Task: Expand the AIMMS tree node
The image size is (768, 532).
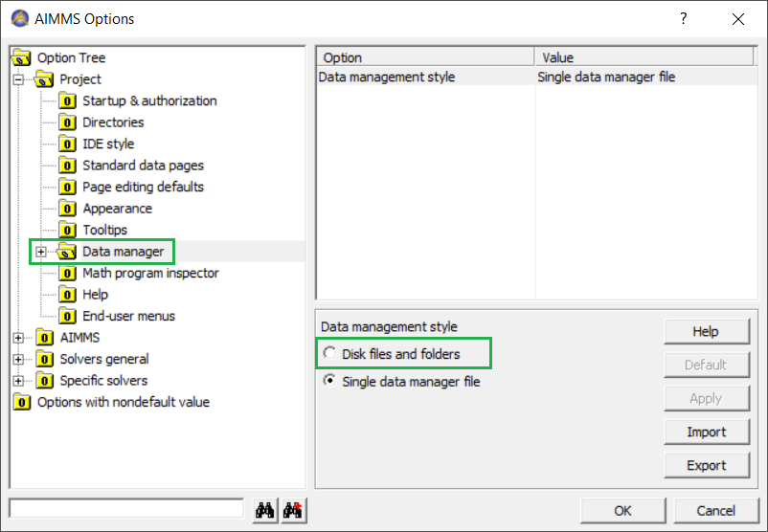Action: (x=18, y=338)
